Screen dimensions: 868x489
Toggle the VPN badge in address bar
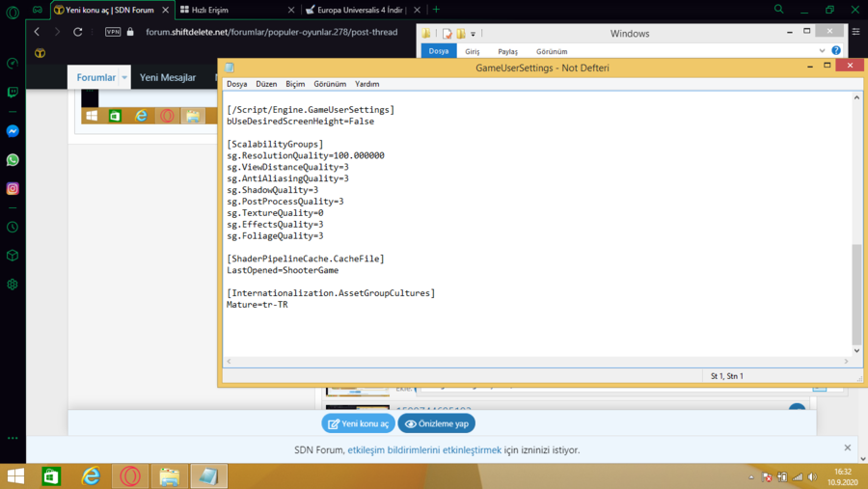tap(113, 32)
